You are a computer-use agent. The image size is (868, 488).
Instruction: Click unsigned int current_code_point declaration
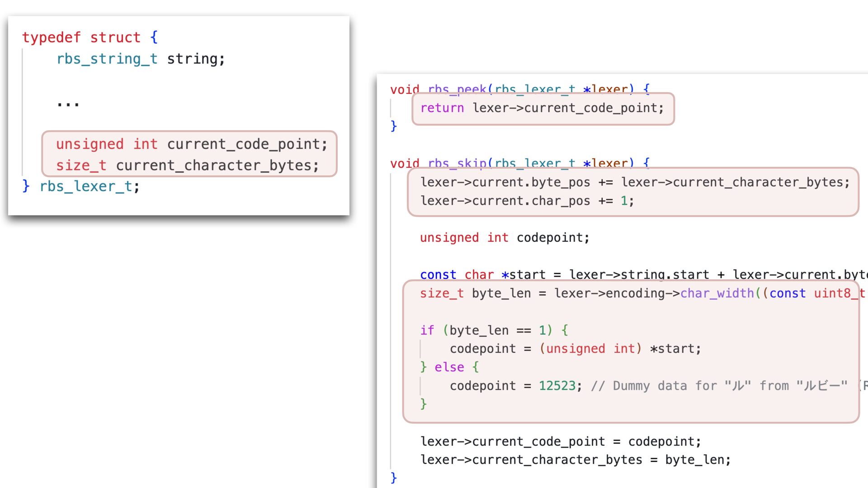point(191,144)
